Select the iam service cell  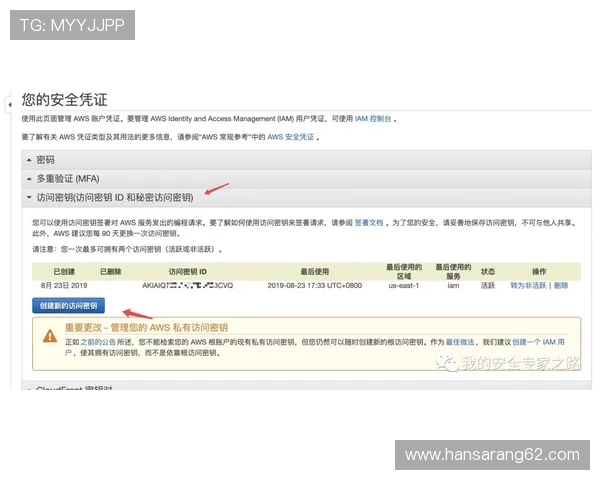[453, 286]
